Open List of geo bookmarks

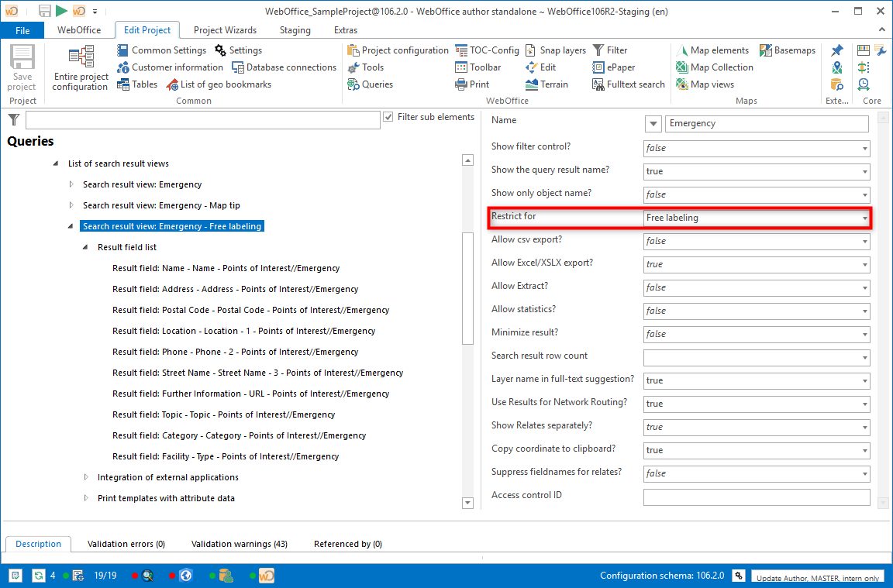pos(219,84)
